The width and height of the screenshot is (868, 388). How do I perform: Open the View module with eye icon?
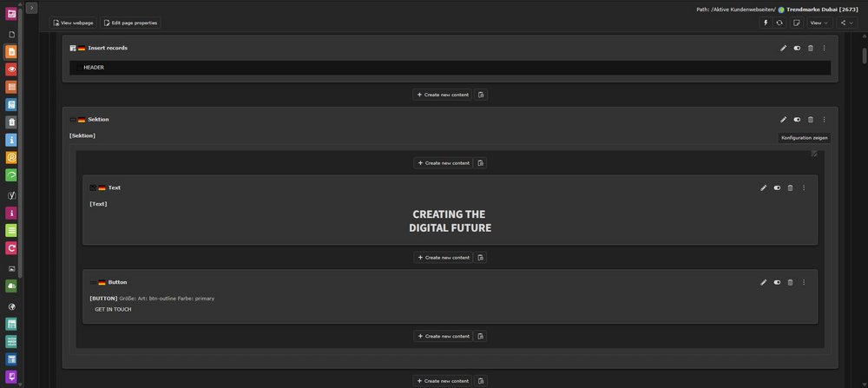point(11,69)
